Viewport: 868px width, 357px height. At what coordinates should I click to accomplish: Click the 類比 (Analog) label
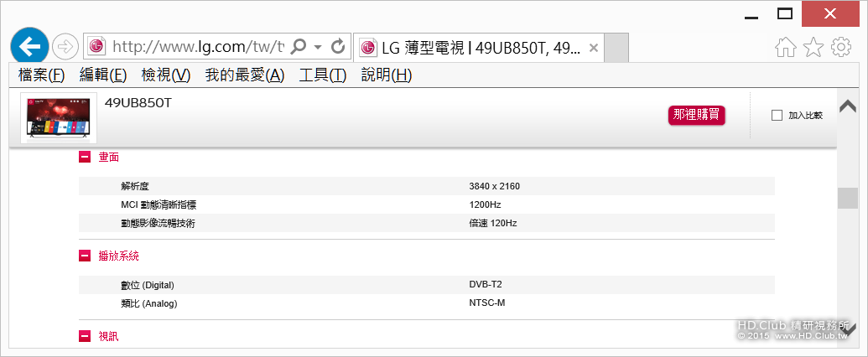click(x=149, y=303)
